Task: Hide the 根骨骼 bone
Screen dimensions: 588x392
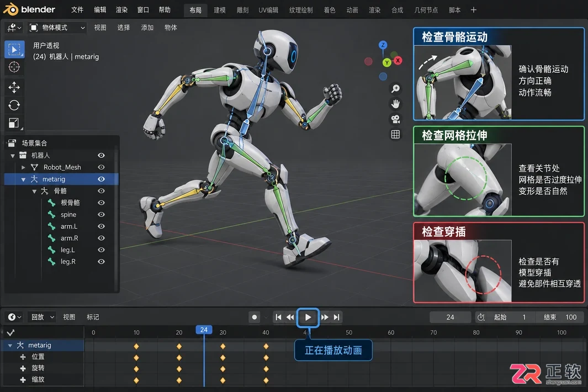Action: coord(101,203)
